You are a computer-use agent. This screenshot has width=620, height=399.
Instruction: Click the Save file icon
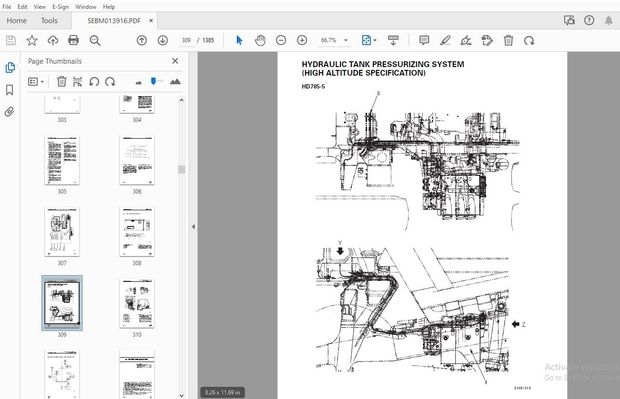tap(11, 40)
